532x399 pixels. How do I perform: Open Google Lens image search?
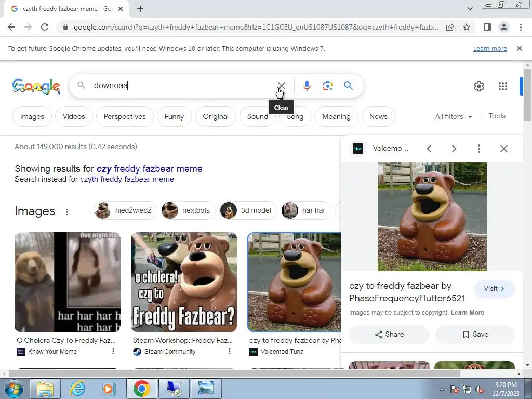pyautogui.click(x=327, y=86)
